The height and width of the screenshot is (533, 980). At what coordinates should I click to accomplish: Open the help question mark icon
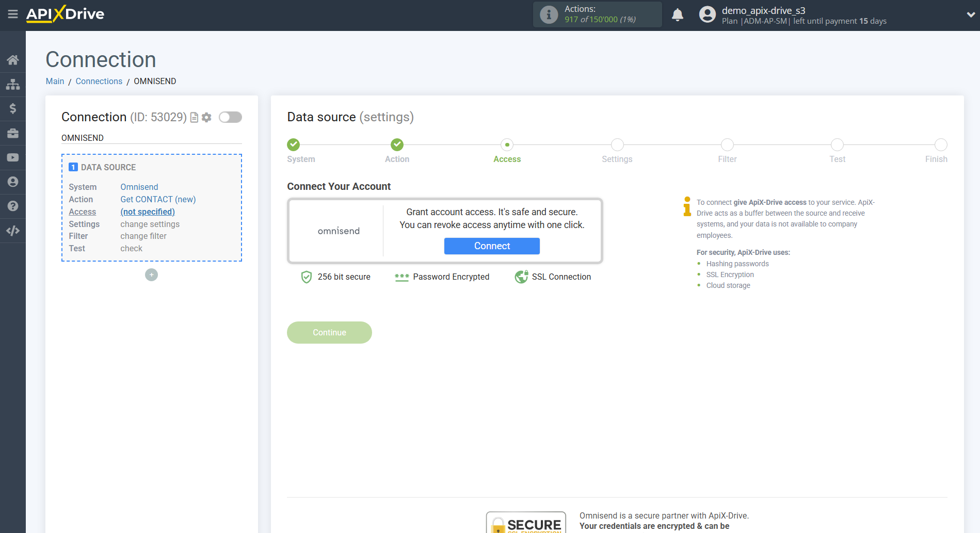(13, 206)
